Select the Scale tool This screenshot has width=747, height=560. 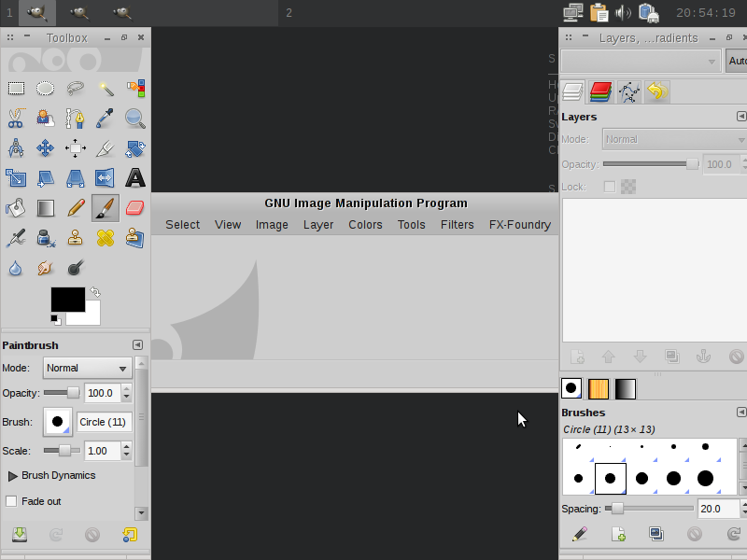click(16, 178)
